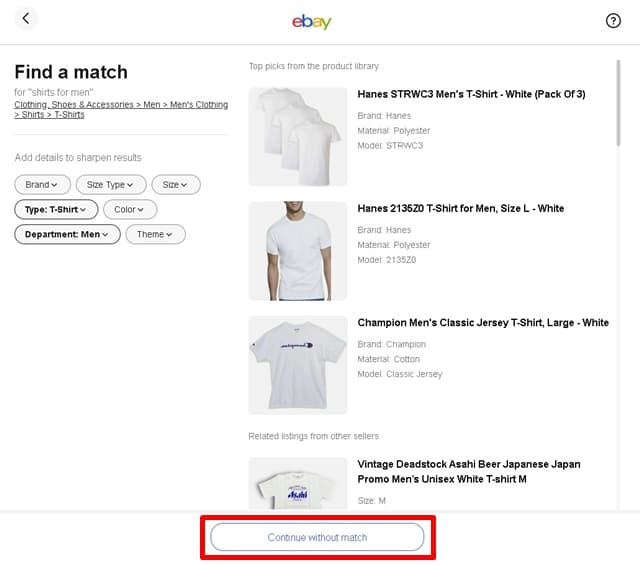Click Champion Men's Classic Jersey T-Shirt title
The width and height of the screenshot is (640, 565).
coord(483,323)
